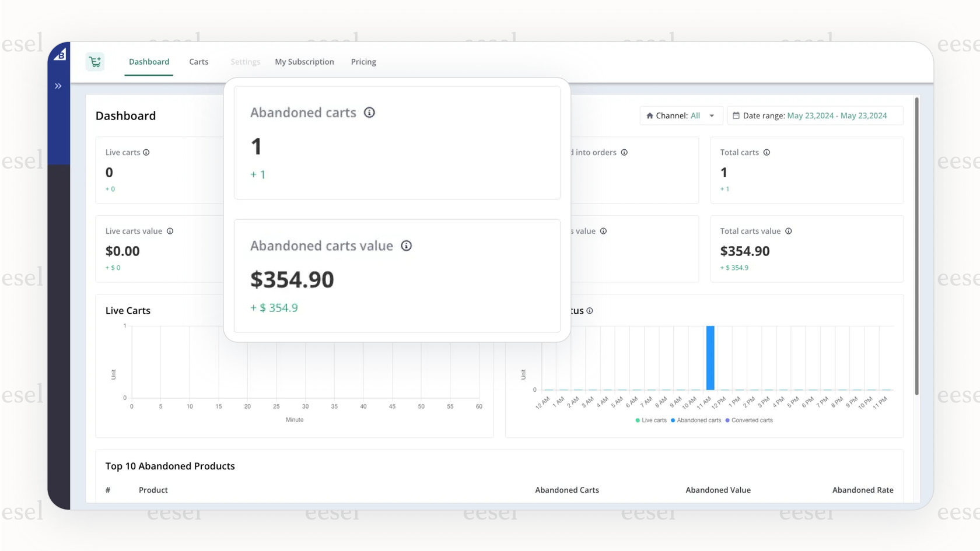The image size is (980, 551).
Task: Click the blue 11 AM bar in the carts chart
Action: coord(709,359)
